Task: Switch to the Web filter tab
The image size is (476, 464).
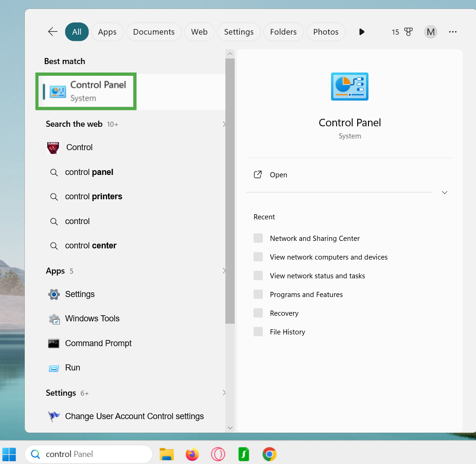Action: [x=199, y=32]
